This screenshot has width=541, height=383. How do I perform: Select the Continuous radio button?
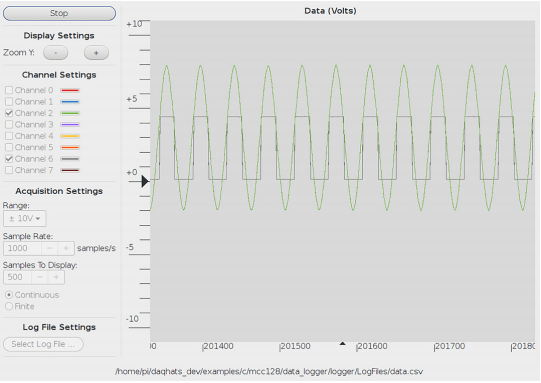[9, 295]
